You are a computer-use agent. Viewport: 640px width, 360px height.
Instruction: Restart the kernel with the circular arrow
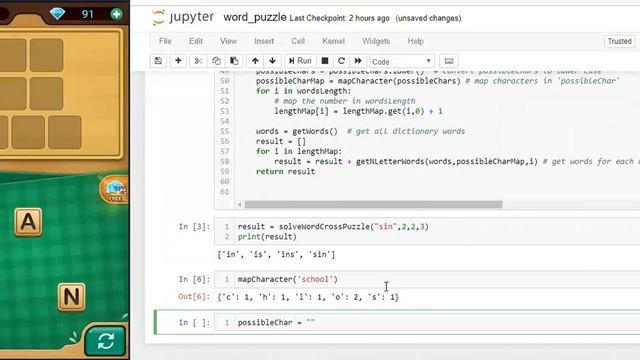tap(341, 61)
